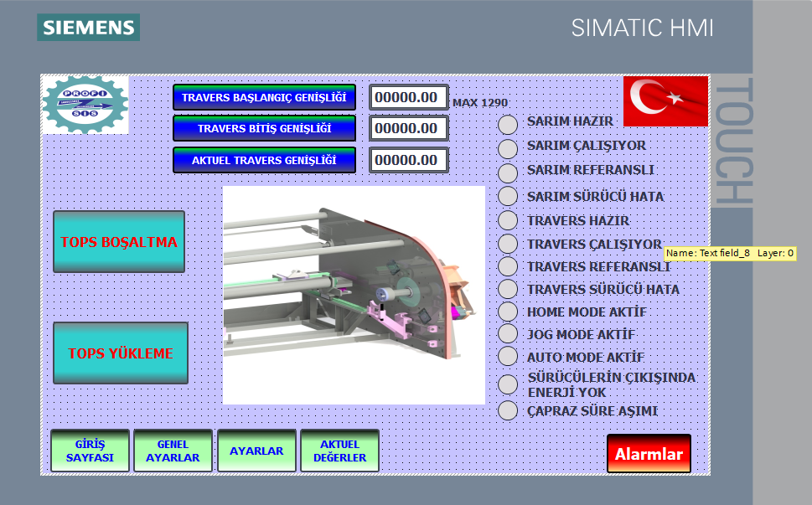Image resolution: width=812 pixels, height=505 pixels.
Task: Click the Travers Başlangıç Genişliği value field
Action: [408, 97]
